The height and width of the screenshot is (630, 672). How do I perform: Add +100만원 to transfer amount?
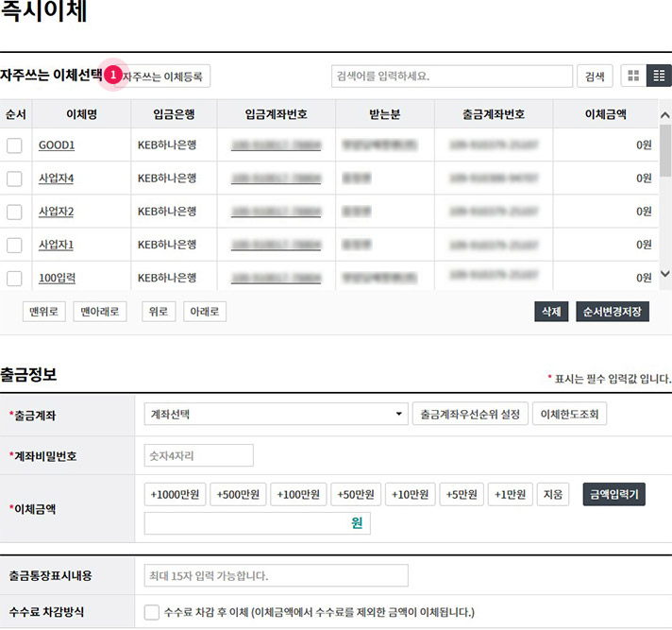click(x=298, y=494)
